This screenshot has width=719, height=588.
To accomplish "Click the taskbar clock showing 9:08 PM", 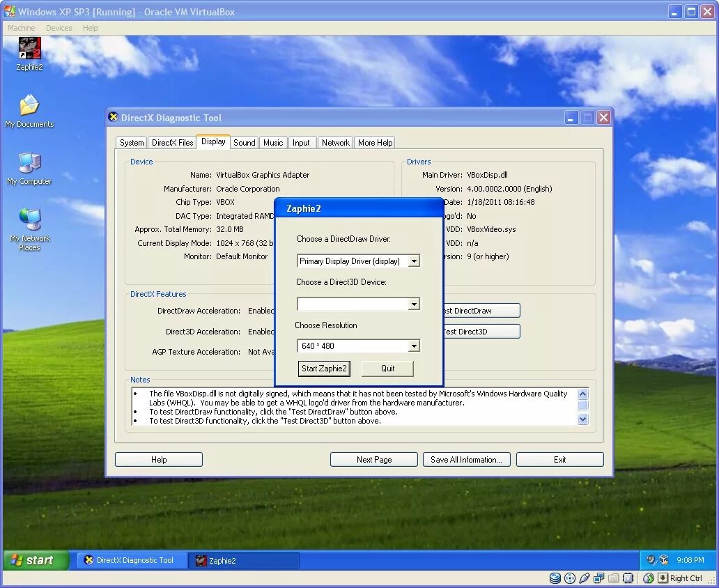I will (x=690, y=560).
